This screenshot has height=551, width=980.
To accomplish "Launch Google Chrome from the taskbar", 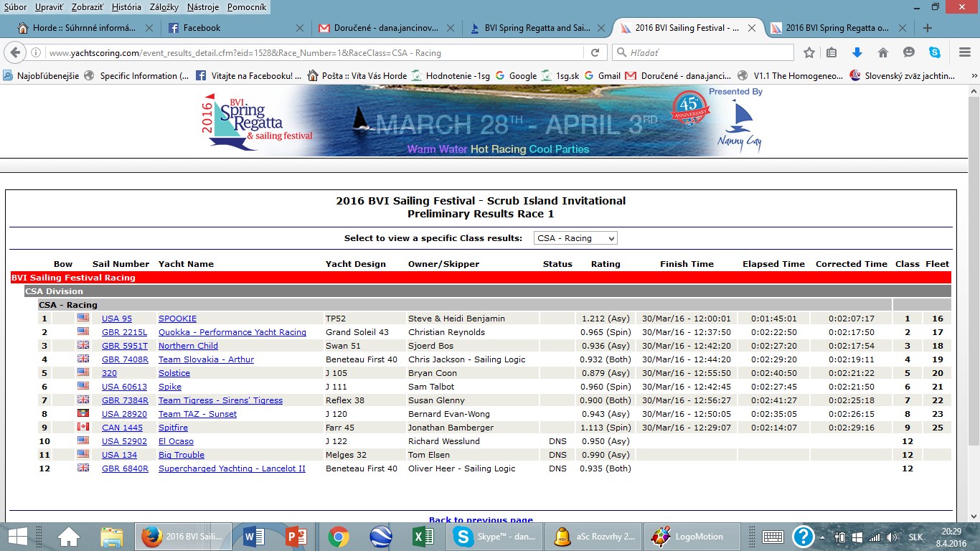I will tap(339, 537).
